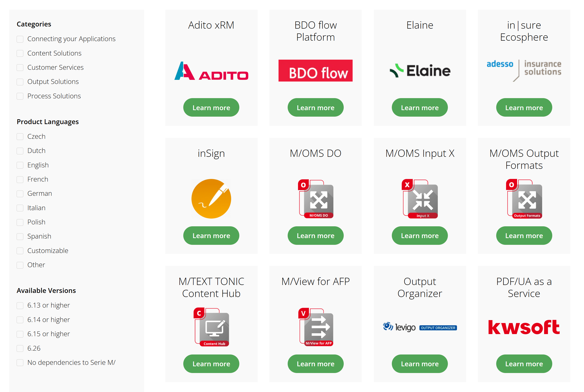Learn more about PDF/UA as a Service
This screenshot has width=584, height=392.
tap(524, 364)
